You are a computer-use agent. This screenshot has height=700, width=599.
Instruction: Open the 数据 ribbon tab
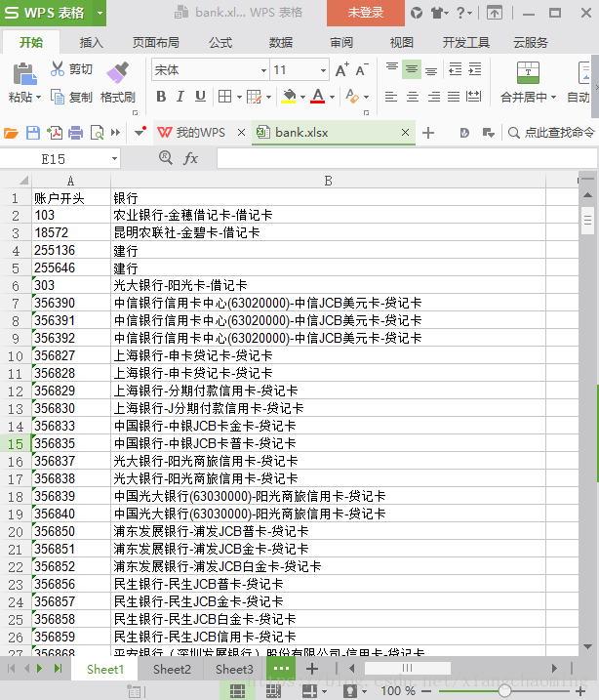click(281, 43)
